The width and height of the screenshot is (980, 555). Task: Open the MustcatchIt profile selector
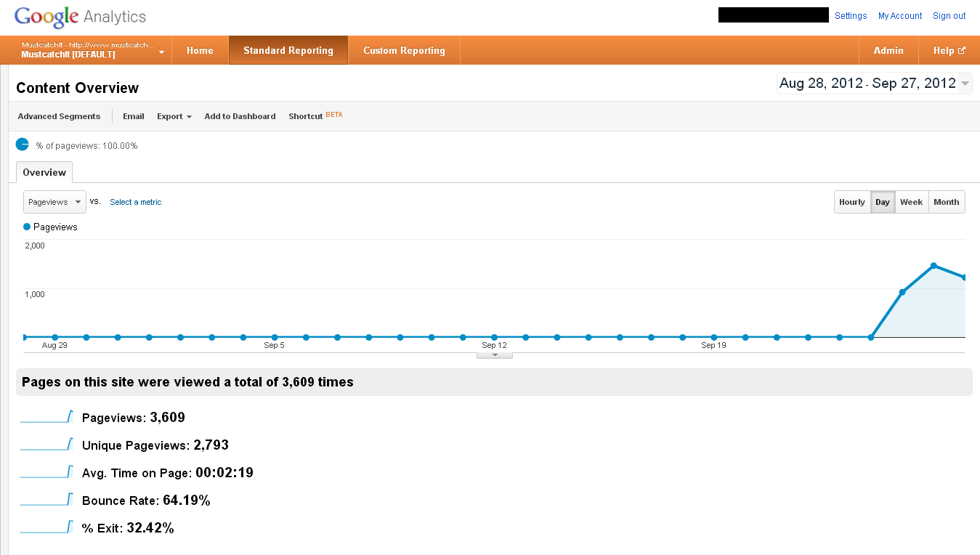tap(92, 50)
